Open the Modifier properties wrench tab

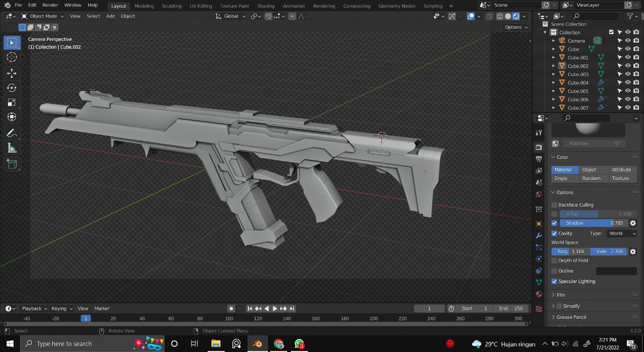tap(539, 236)
